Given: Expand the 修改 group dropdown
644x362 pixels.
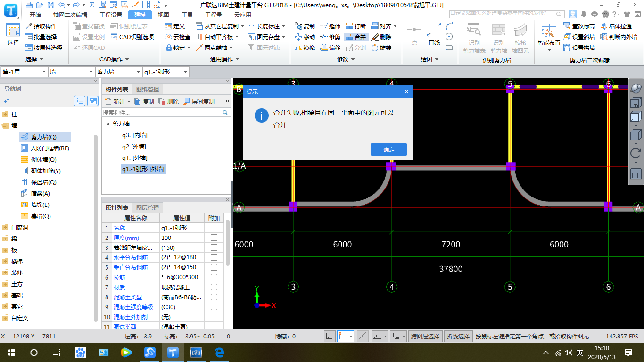Looking at the screenshot, I should click(x=353, y=59).
